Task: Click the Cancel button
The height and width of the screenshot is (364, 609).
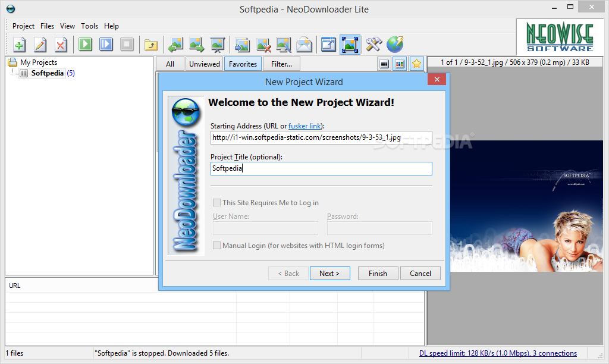Action: 420,274
